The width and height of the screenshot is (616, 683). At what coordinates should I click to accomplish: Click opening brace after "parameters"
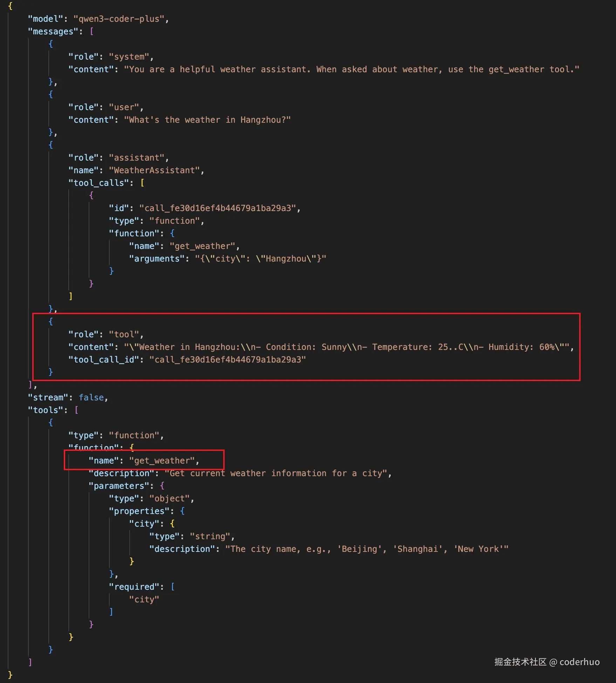(162, 486)
